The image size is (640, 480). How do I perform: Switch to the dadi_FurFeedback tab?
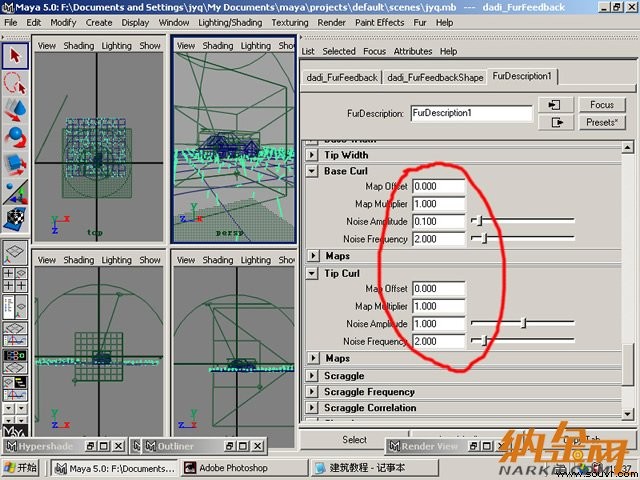coord(342,78)
